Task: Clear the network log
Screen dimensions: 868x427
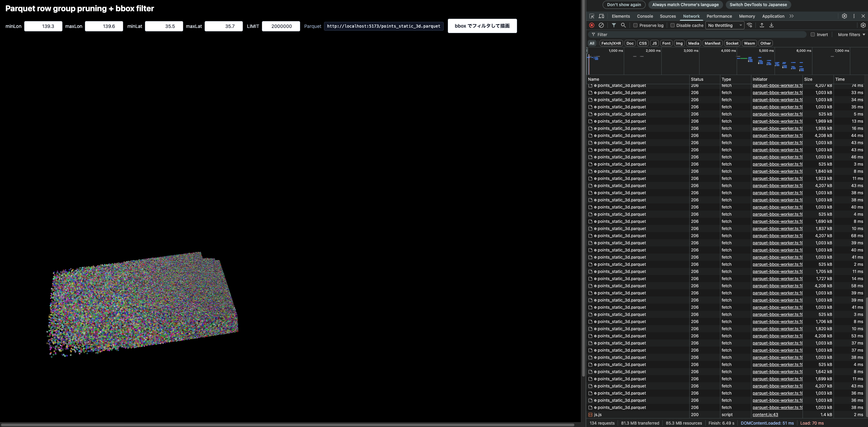Action: [601, 25]
